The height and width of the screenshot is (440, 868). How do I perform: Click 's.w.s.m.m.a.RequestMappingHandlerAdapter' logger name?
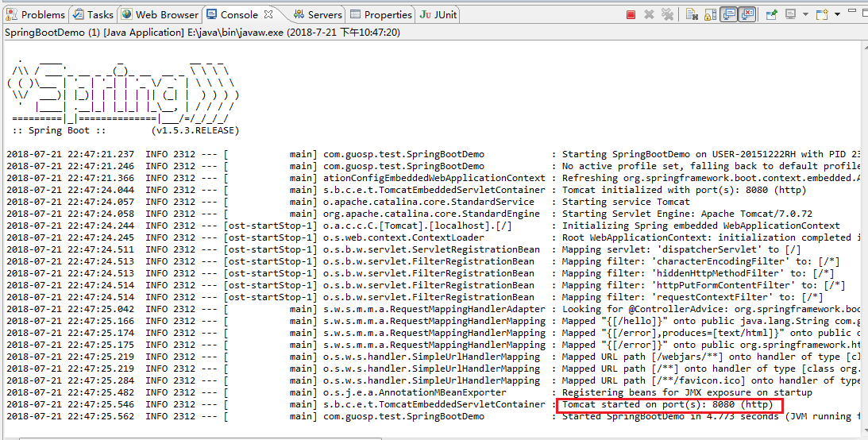(x=434, y=309)
